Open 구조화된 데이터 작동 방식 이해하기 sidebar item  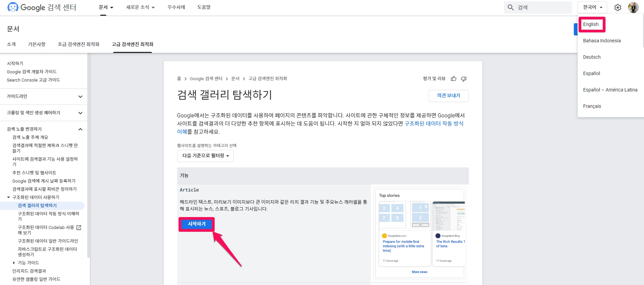(x=48, y=216)
